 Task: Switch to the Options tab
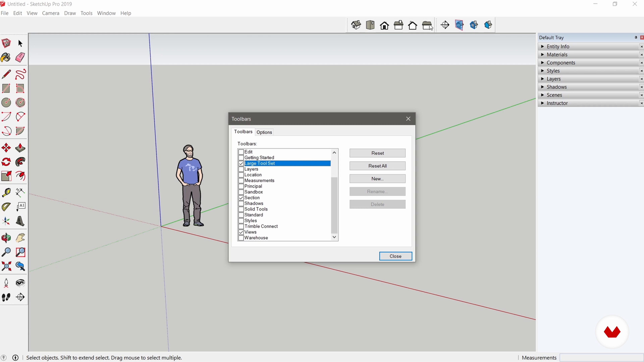(264, 132)
